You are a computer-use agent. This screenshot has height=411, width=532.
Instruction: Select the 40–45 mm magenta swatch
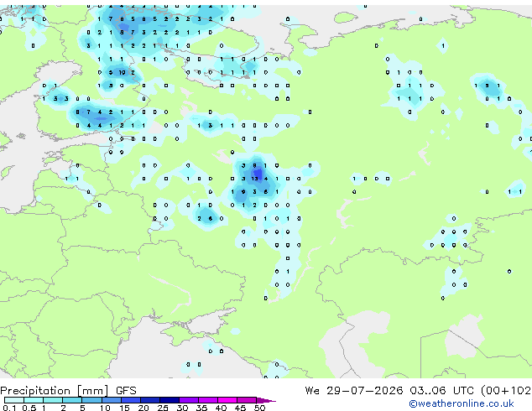(x=227, y=400)
